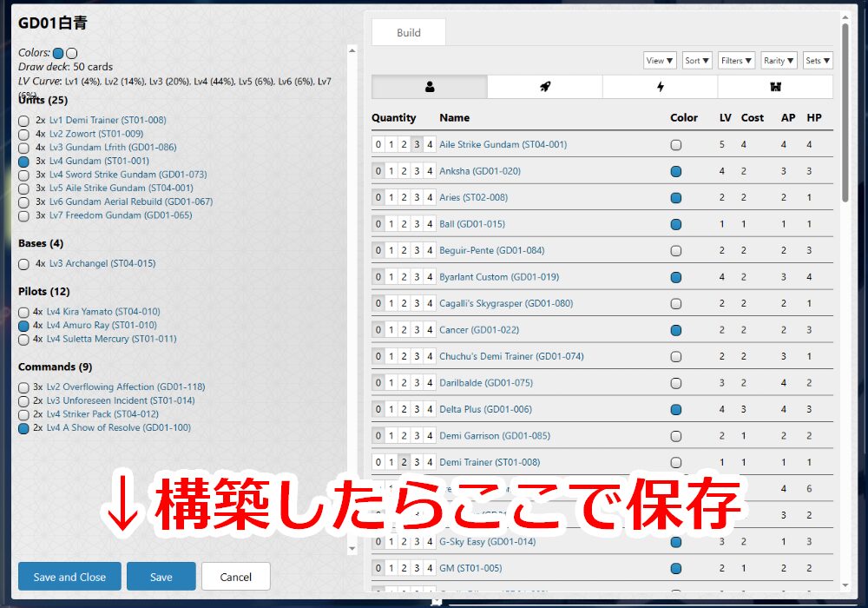
Task: Set Demi Trainer quantity to 0
Action: click(378, 462)
